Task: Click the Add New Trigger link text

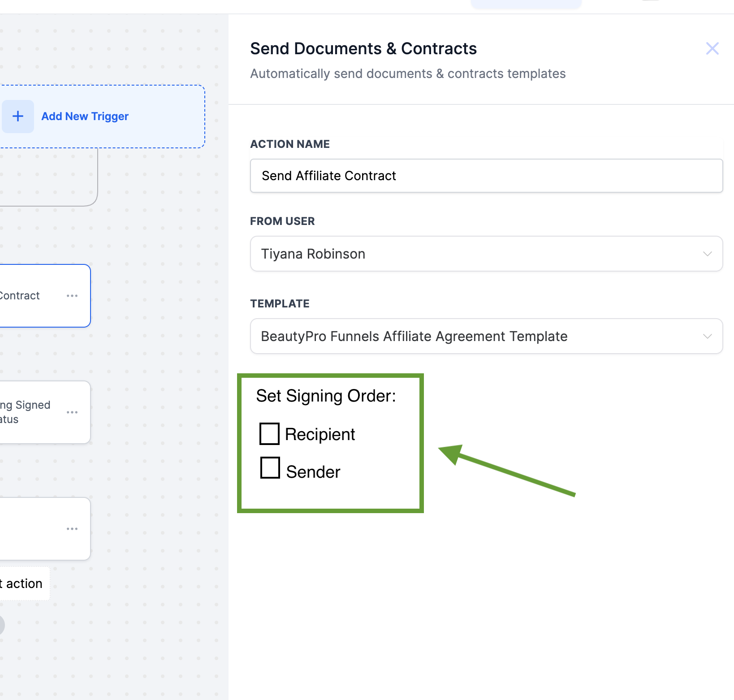Action: 85,117
